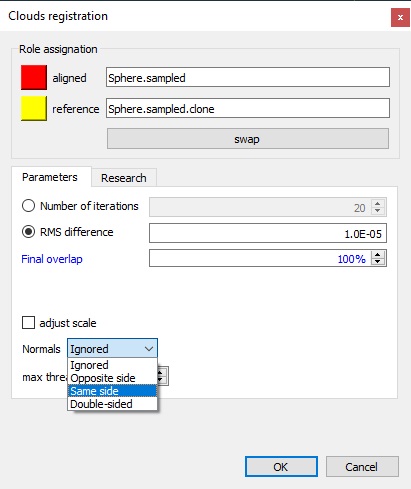Viewport: 411px width, 489px height.
Task: Cancel the Clouds registration dialog
Action: (x=362, y=466)
